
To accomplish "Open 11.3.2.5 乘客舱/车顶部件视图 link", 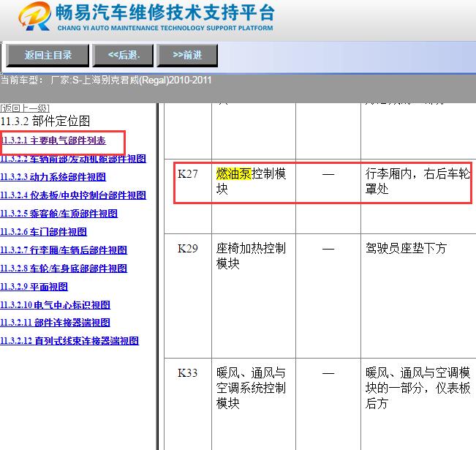I will pyautogui.click(x=59, y=214).
